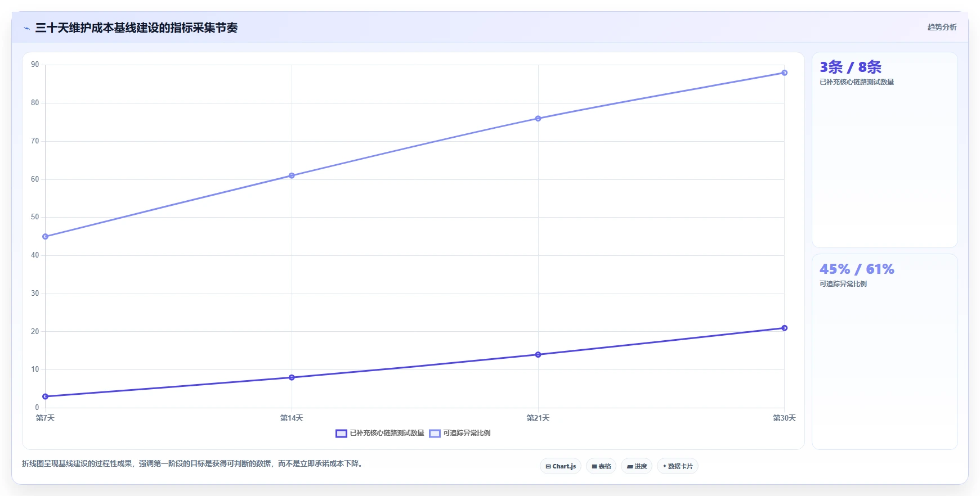This screenshot has width=980, height=496.
Task: Click the y-axis value 30
Action: pyautogui.click(x=35, y=294)
